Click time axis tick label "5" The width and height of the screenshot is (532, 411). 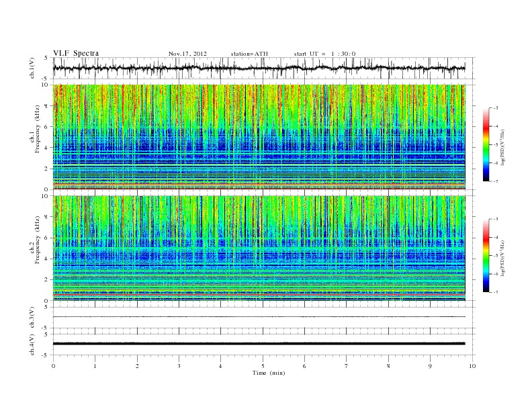(x=263, y=366)
